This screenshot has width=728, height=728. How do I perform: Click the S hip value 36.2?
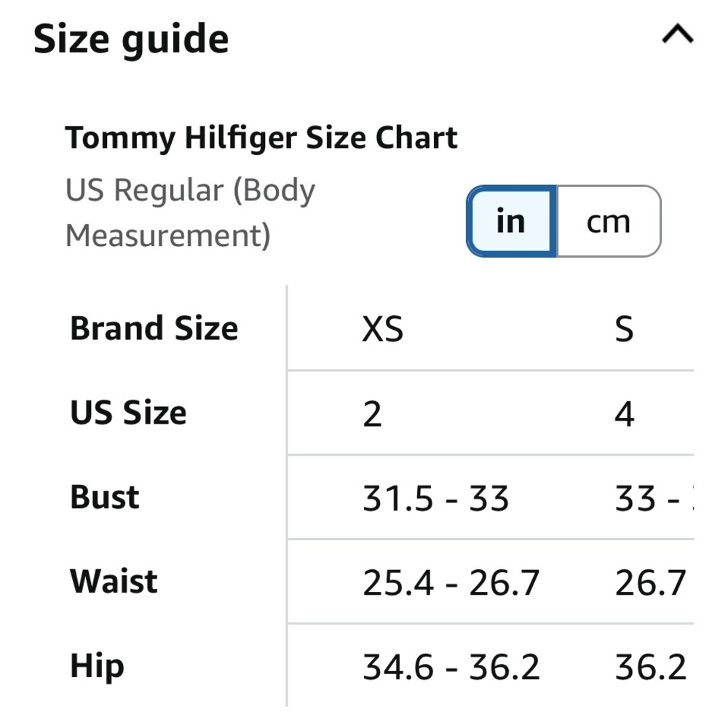[x=650, y=667]
